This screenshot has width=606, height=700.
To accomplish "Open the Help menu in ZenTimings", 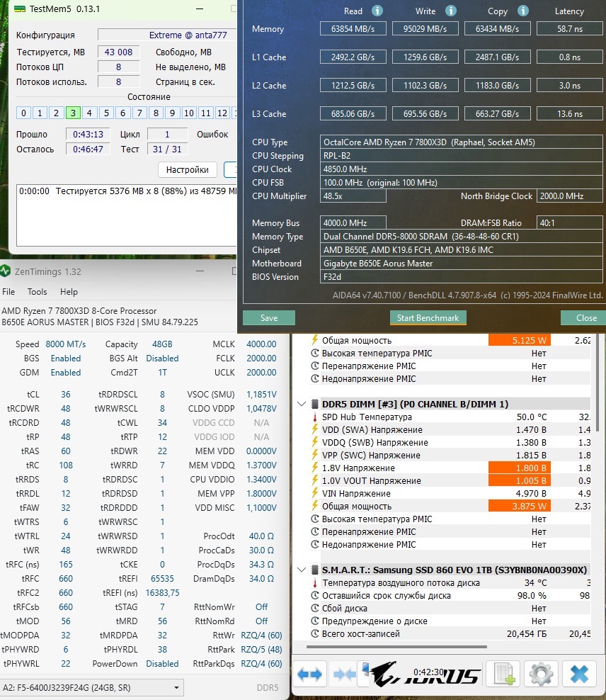I will click(x=69, y=291).
